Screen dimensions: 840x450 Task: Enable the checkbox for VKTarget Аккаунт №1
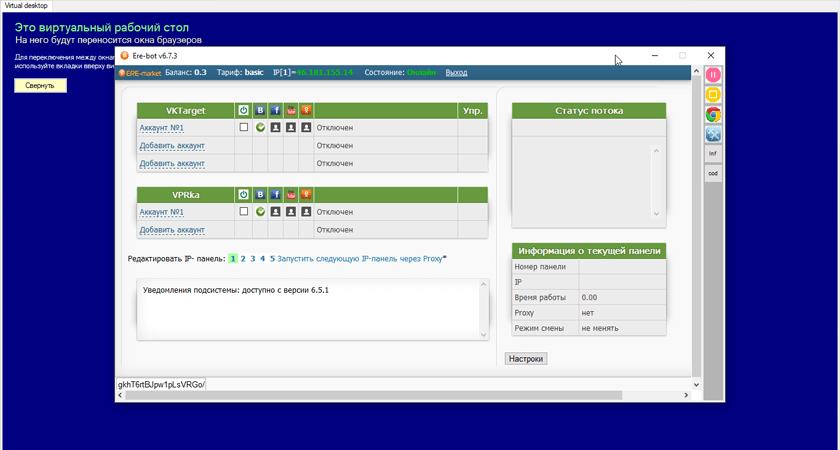point(244,128)
